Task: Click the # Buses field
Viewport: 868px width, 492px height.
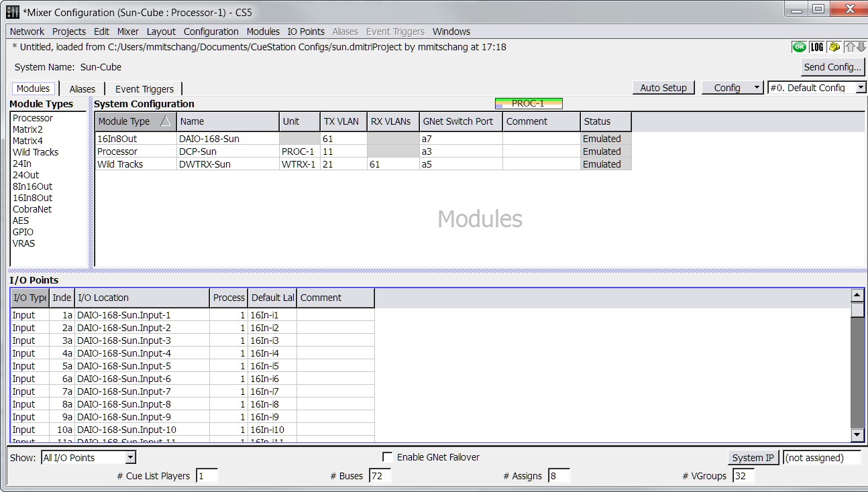Action: 380,476
